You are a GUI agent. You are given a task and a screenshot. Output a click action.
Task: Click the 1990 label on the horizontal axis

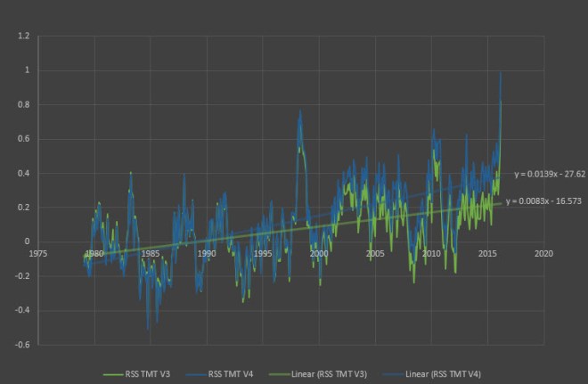pyautogui.click(x=207, y=253)
